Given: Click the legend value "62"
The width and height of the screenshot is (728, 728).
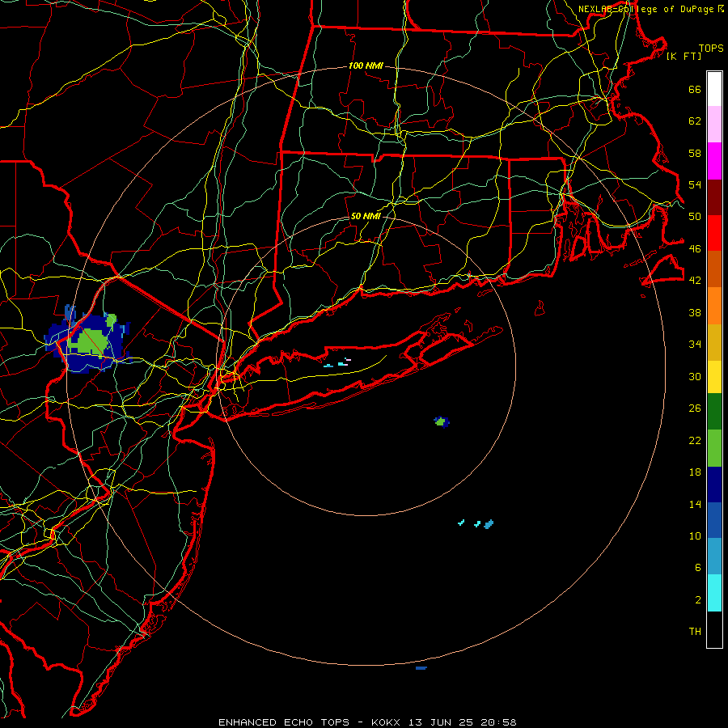Looking at the screenshot, I should pyautogui.click(x=695, y=121).
